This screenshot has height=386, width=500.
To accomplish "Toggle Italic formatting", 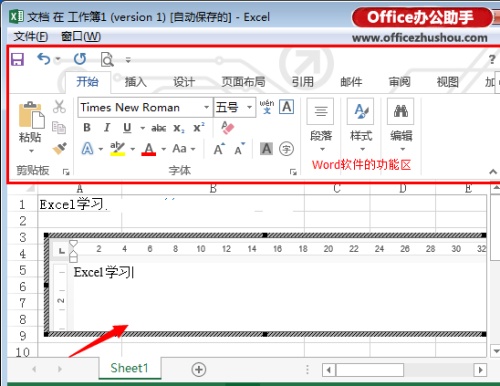I will point(107,128).
